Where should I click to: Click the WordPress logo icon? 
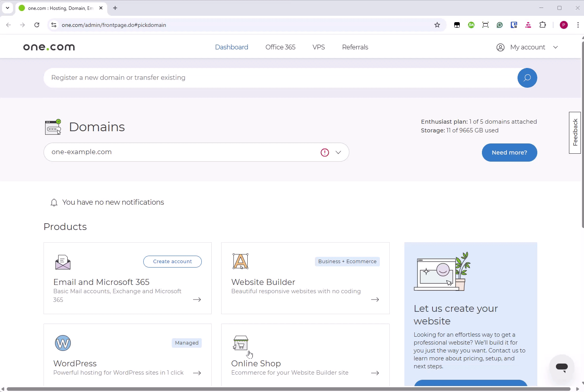tap(63, 343)
